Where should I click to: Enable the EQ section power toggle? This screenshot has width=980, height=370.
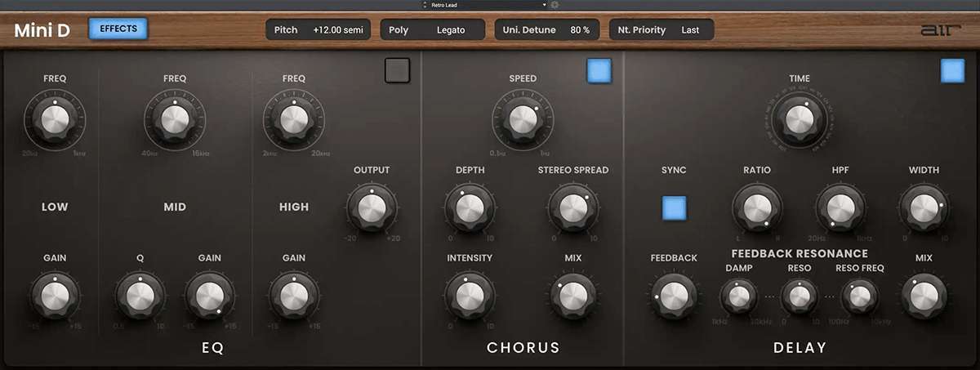pos(398,71)
